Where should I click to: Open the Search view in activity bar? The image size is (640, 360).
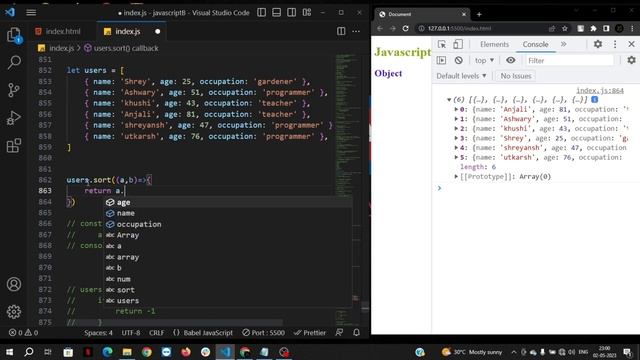pos(14,62)
